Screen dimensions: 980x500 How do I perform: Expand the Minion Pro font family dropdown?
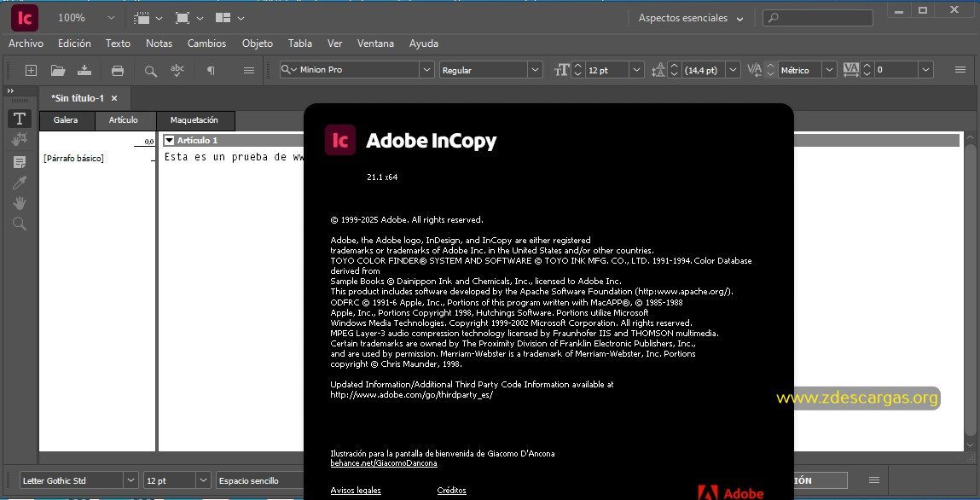coord(426,70)
